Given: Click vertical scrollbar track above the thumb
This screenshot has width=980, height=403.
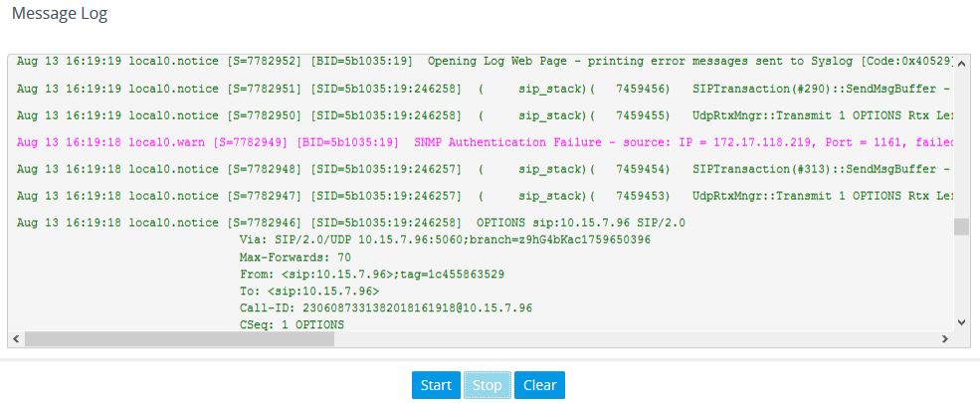Looking at the screenshot, I should (x=961, y=139).
